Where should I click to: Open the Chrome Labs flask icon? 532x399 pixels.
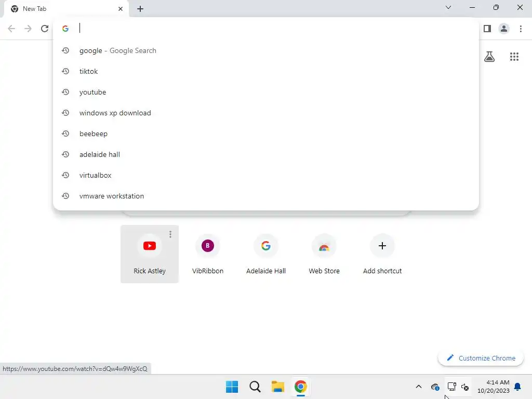click(x=489, y=56)
